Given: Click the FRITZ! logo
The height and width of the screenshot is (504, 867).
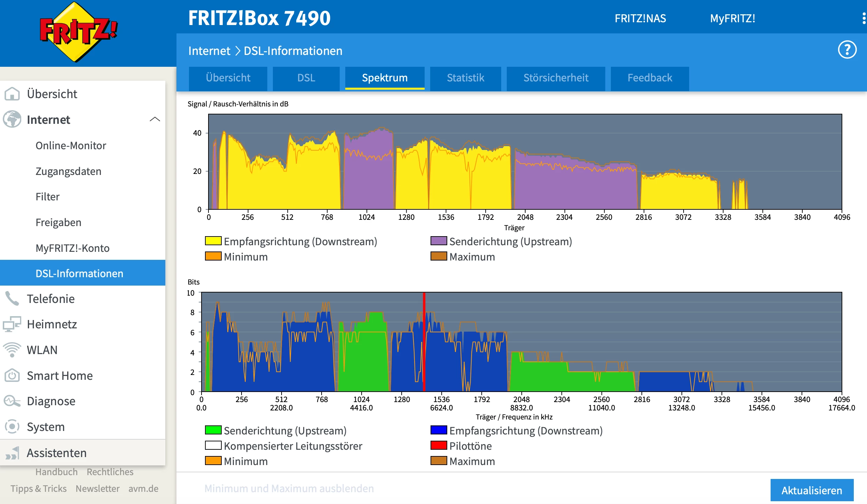Looking at the screenshot, I should [79, 32].
